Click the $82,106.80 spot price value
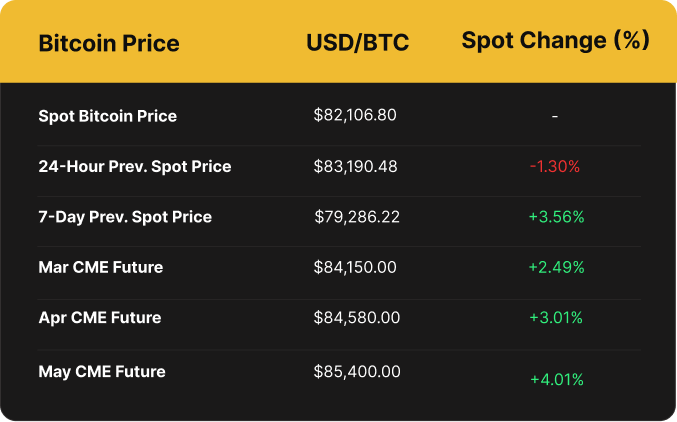Image resolution: width=677 pixels, height=422 pixels. point(355,115)
